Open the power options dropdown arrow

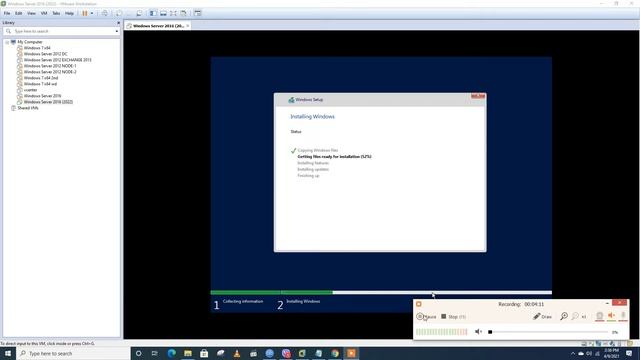pos(92,13)
